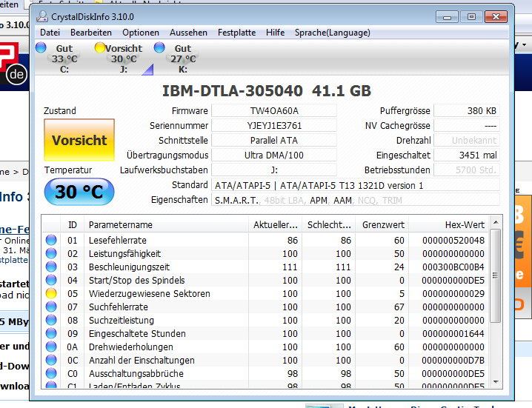The width and height of the screenshot is (532, 408).
Task: Click status icon of Start/Stop des Spindels
Action: (51, 280)
